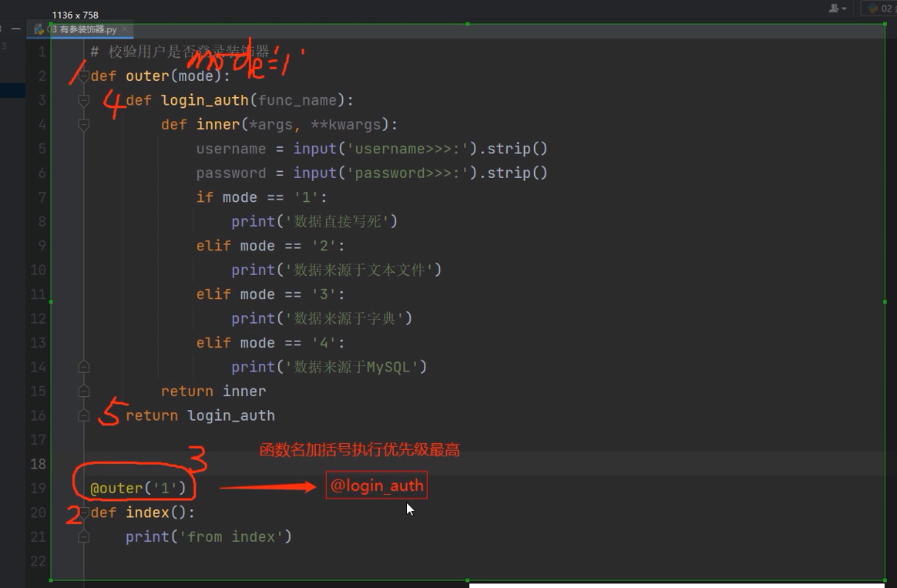This screenshot has height=588, width=897.
Task: Click "if mode == '1':" on line 7
Action: click(261, 197)
